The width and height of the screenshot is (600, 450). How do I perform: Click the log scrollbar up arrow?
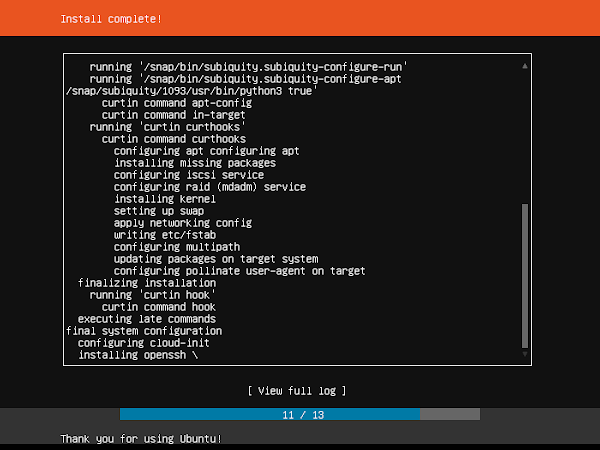pyautogui.click(x=525, y=66)
